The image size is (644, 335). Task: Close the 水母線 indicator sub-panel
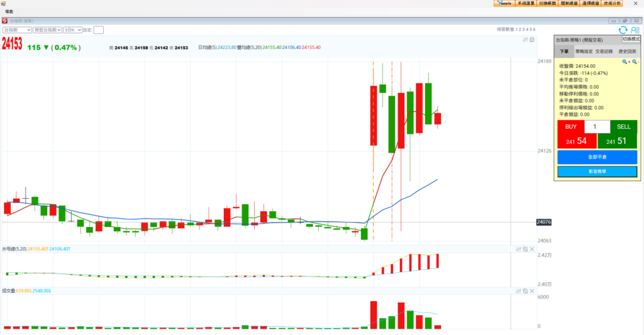click(x=532, y=249)
